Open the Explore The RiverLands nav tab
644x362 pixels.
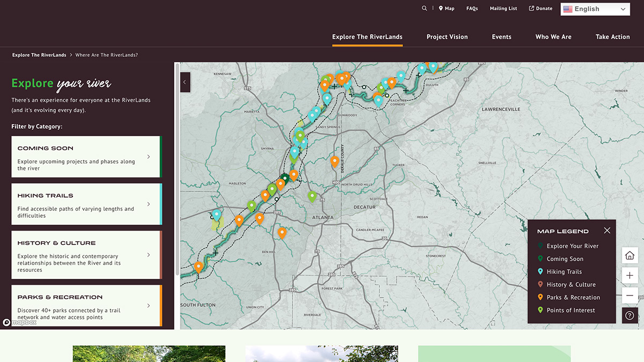(367, 37)
